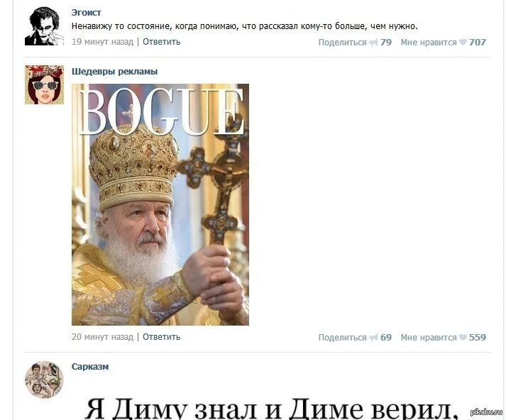Screen dimensions: 506x420
Task: Click the '20 минут назад' timestamp
Action: 102,337
